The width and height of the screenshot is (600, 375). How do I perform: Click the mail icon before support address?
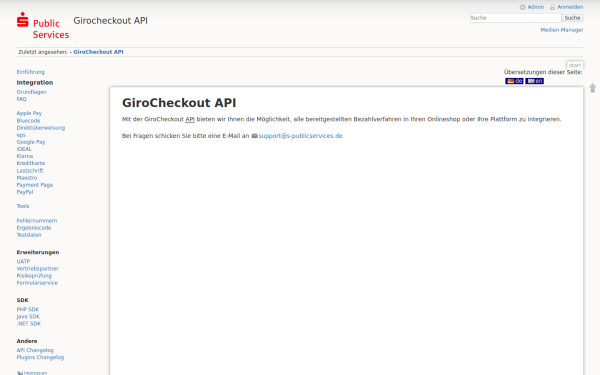[254, 136]
